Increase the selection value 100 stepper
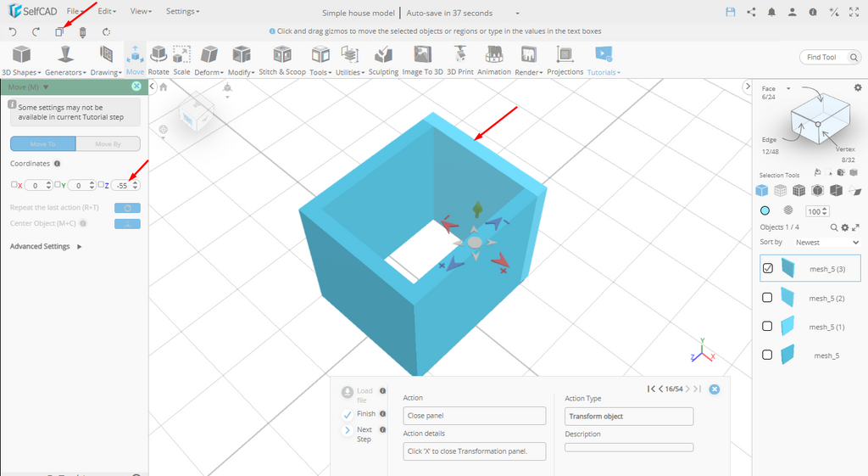The width and height of the screenshot is (868, 476). (x=825, y=209)
